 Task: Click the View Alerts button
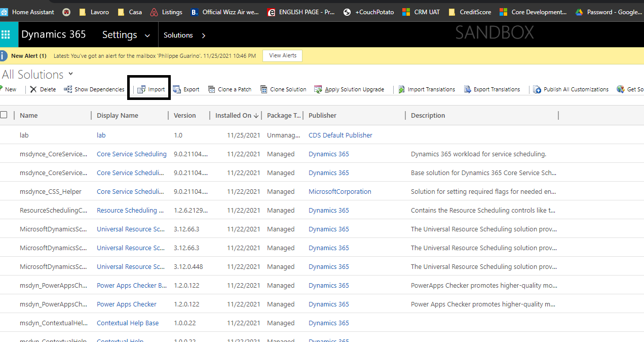(283, 55)
